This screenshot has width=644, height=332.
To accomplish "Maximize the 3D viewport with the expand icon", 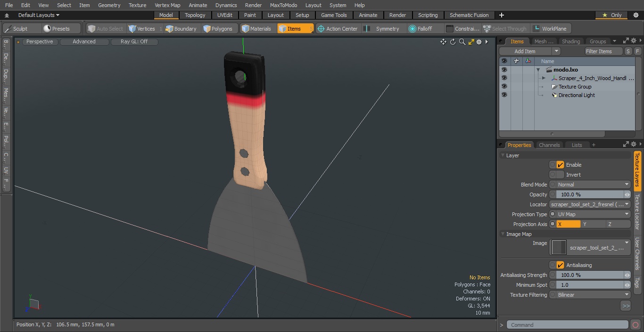I will 471,42.
